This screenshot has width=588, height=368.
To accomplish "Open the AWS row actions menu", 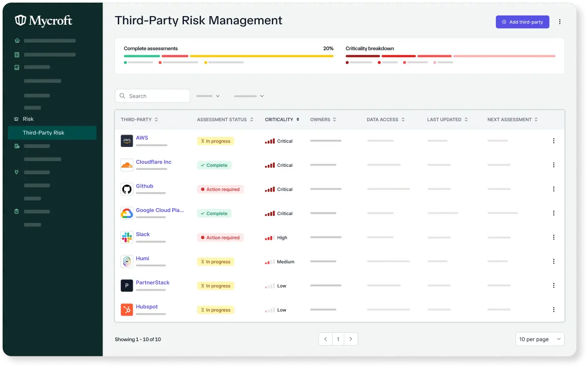I will [554, 141].
